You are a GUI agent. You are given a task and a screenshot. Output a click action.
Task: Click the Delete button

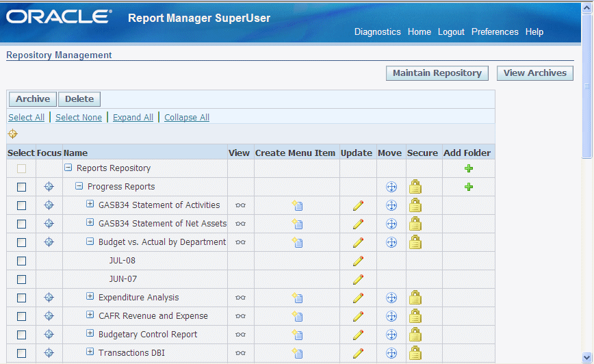point(79,99)
